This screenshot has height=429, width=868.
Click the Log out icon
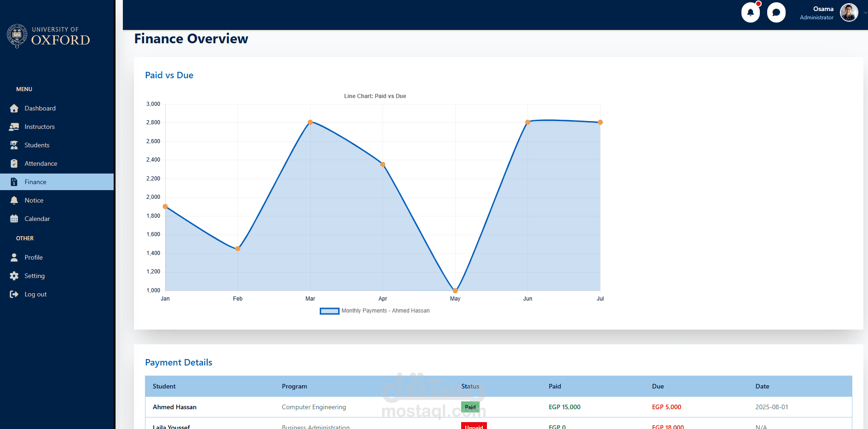point(14,294)
